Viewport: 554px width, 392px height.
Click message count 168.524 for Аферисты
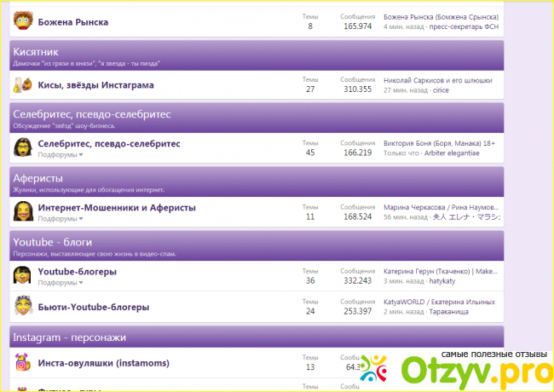point(358,216)
